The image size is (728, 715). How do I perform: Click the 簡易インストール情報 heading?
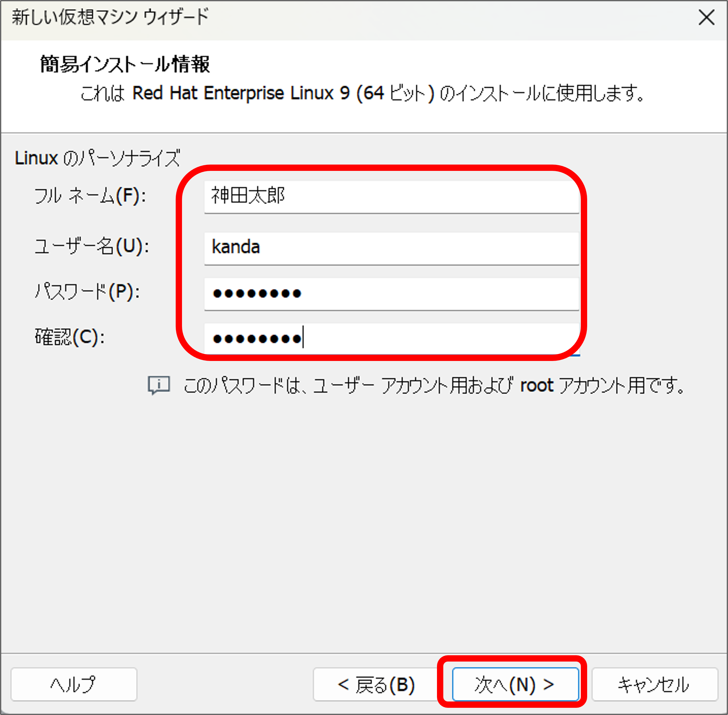tap(125, 64)
